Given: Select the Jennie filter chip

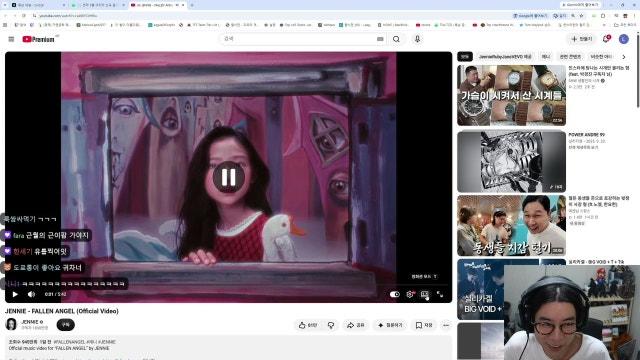Looking at the screenshot, I should [x=546, y=57].
